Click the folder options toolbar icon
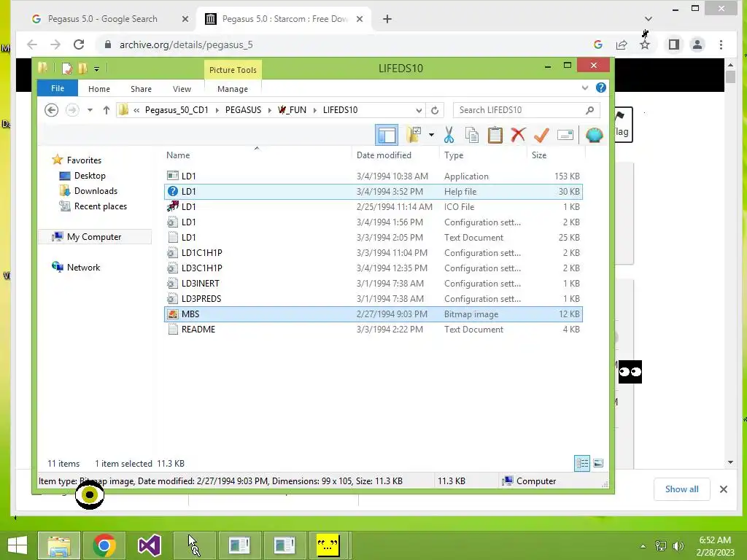Image resolution: width=747 pixels, height=560 pixels. (x=414, y=135)
